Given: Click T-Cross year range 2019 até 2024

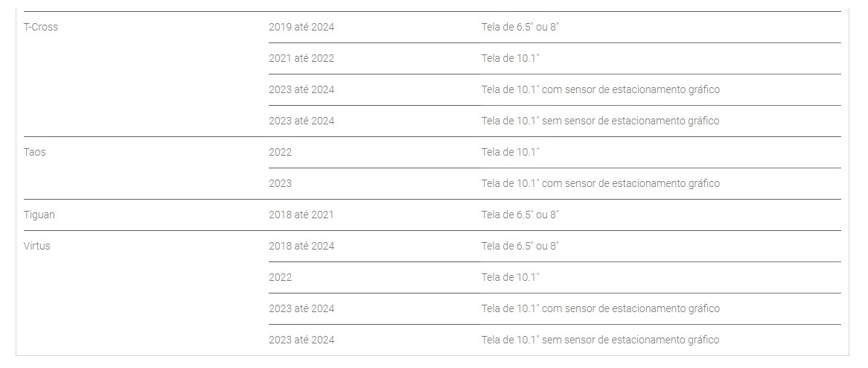Looking at the screenshot, I should tap(301, 27).
